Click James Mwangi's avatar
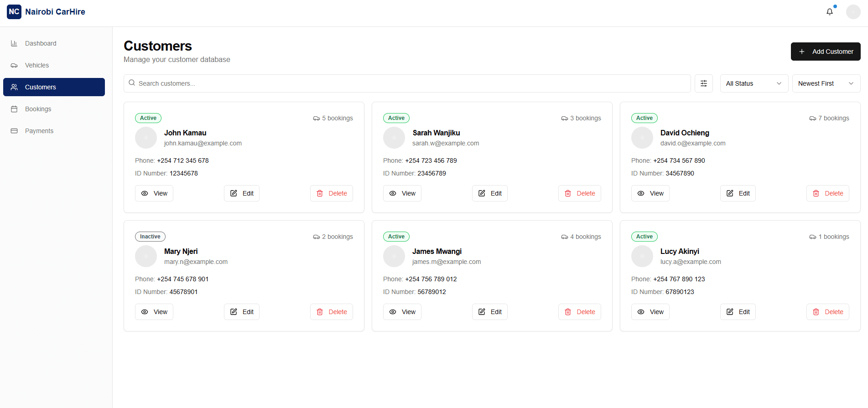The image size is (868, 408). pos(394,256)
